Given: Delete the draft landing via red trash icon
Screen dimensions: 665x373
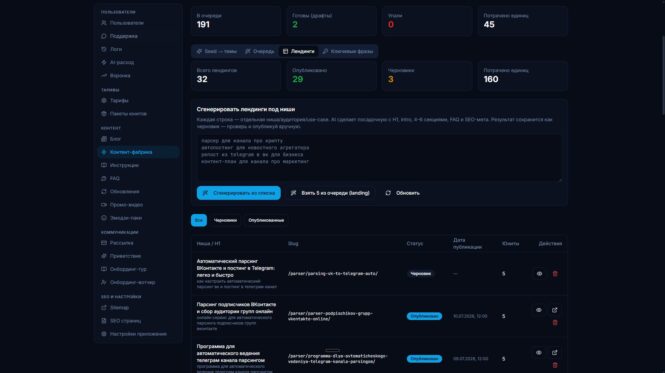Looking at the screenshot, I should tap(555, 274).
